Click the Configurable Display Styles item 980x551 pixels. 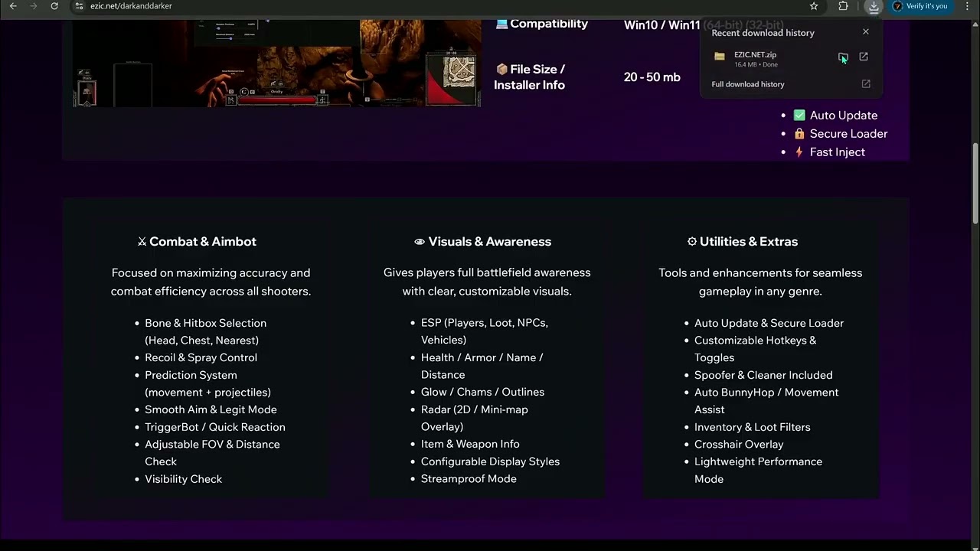(x=491, y=461)
